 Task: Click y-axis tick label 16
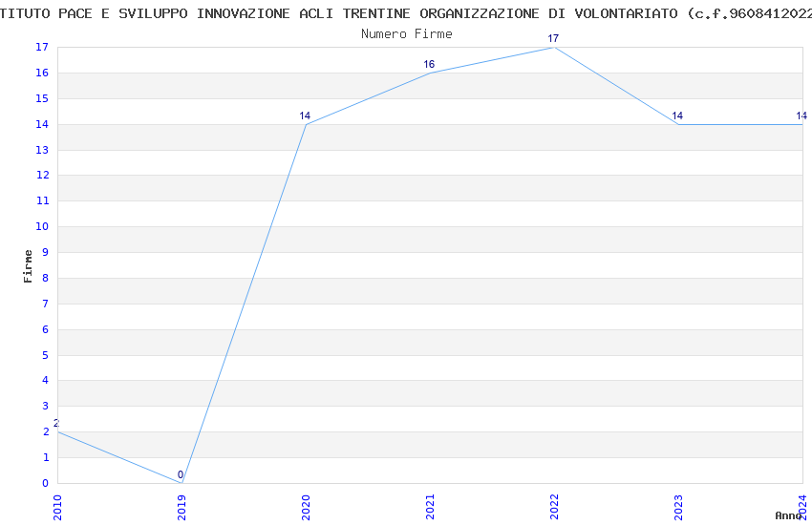click(42, 73)
